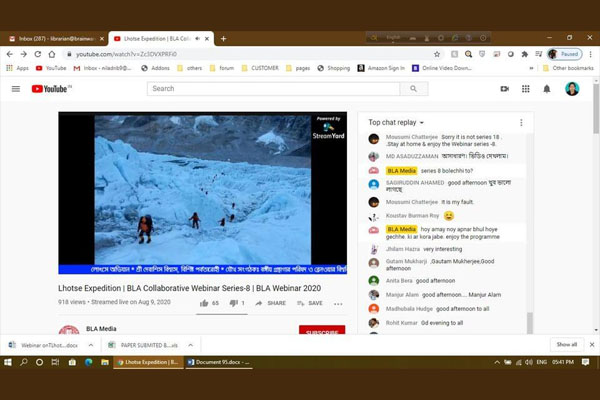This screenshot has height=400, width=600.
Task: Open chat replay three-dot options menu
Action: [x=520, y=122]
